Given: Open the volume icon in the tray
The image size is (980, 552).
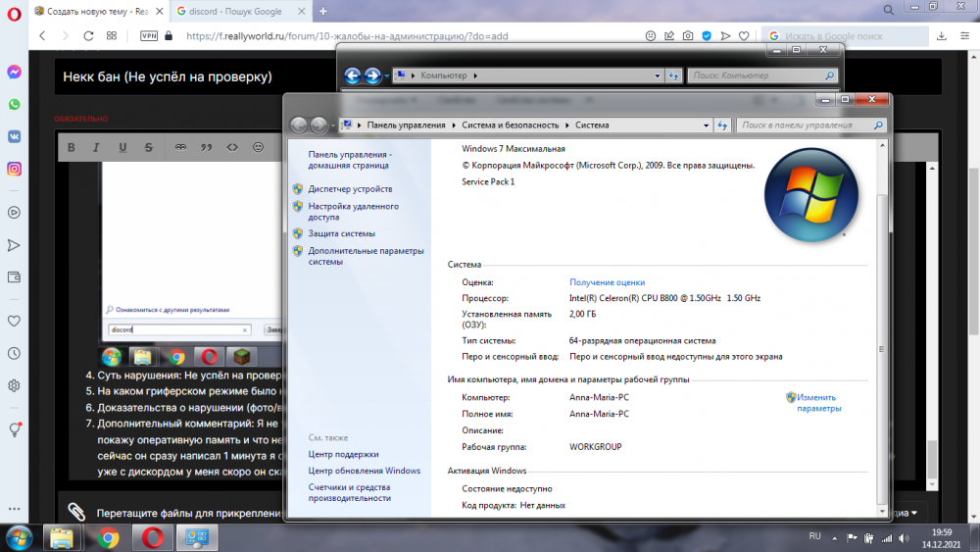Looking at the screenshot, I should [904, 537].
